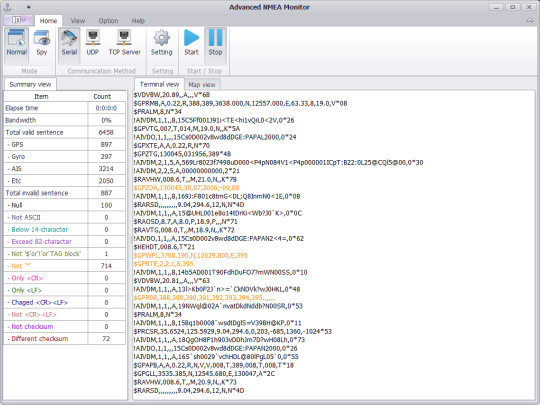The height and width of the screenshot is (405, 540).
Task: Click the $HEHDT,008.6 sentence line
Action: pos(164,247)
